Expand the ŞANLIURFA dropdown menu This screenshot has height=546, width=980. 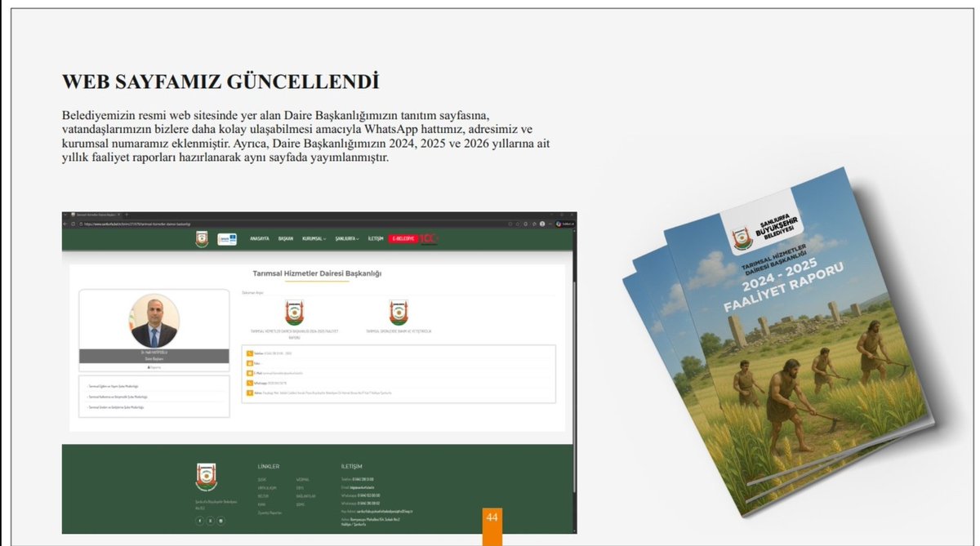pyautogui.click(x=347, y=239)
